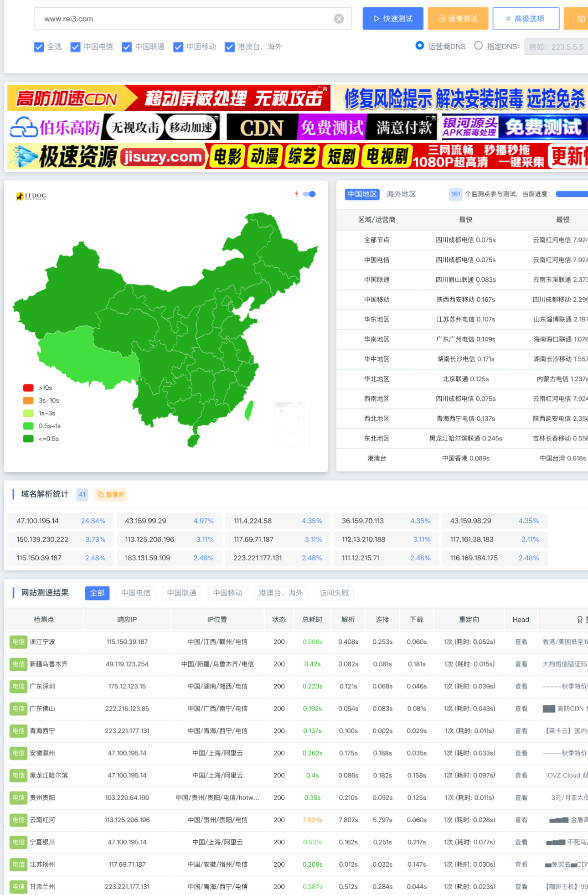The height and width of the screenshot is (895, 588).
Task: Click the 41 count badge beside 域名解析统计
Action: 82,495
